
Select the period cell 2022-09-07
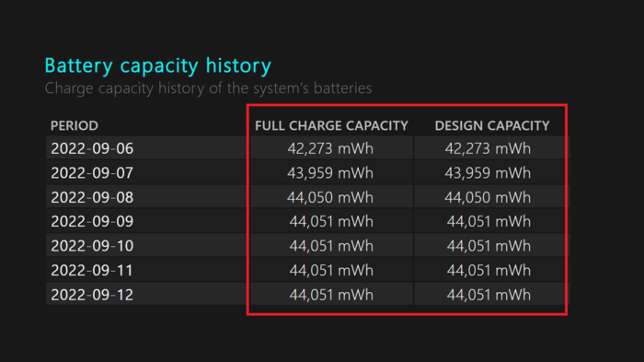(92, 173)
